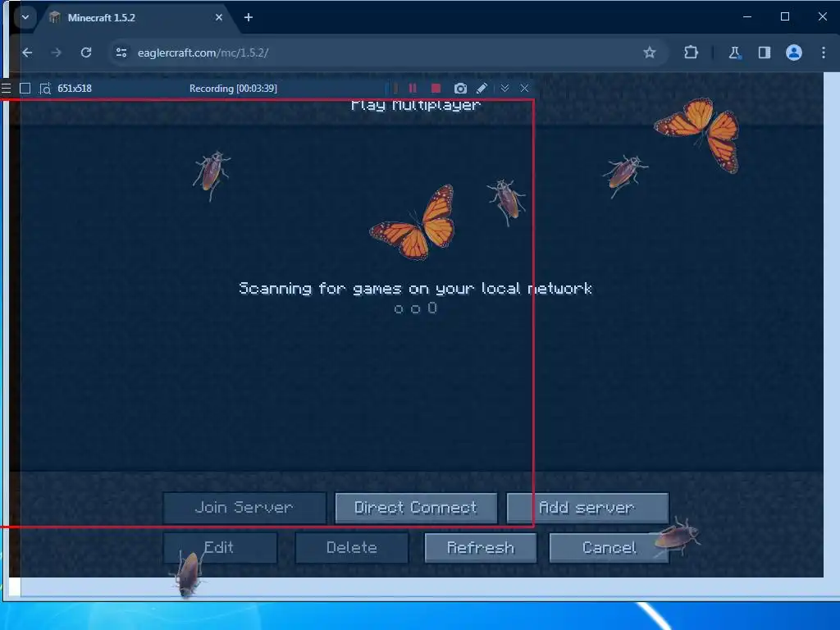The image size is (840, 630).
Task: Click Join Server button
Action: 244,507
